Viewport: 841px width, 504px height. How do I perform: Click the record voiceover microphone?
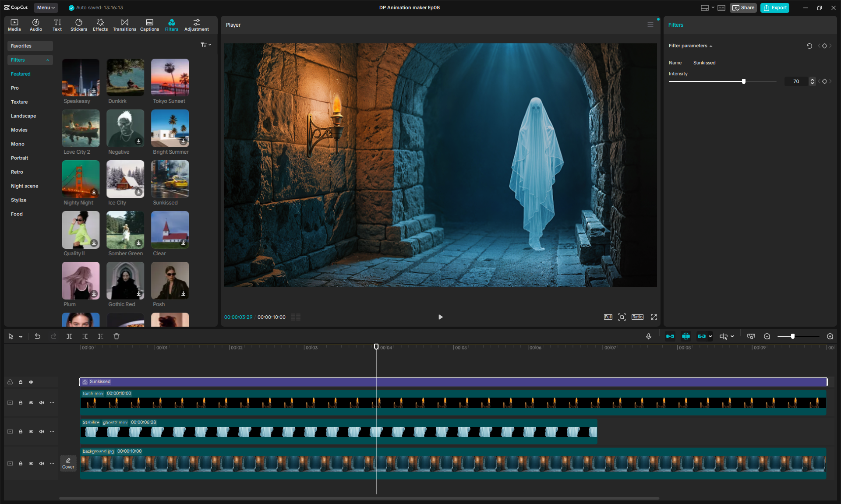click(649, 336)
